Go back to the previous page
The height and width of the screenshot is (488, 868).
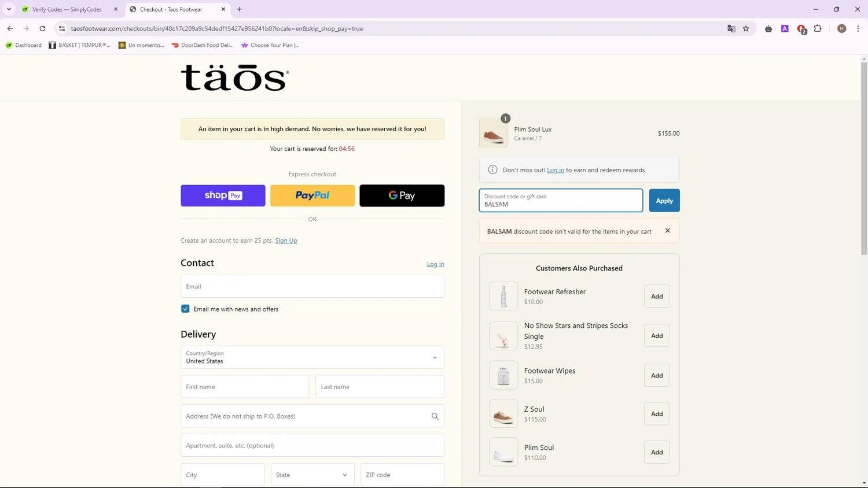10,28
